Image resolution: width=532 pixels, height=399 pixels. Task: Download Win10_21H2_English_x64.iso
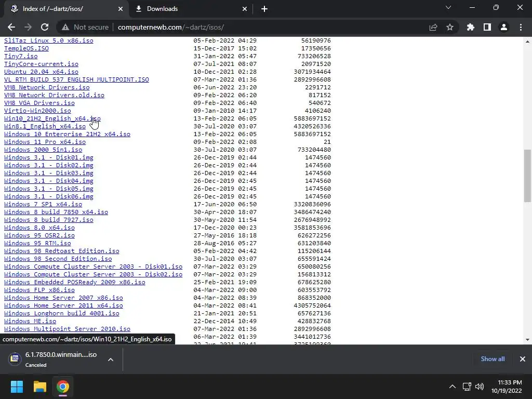coord(52,118)
